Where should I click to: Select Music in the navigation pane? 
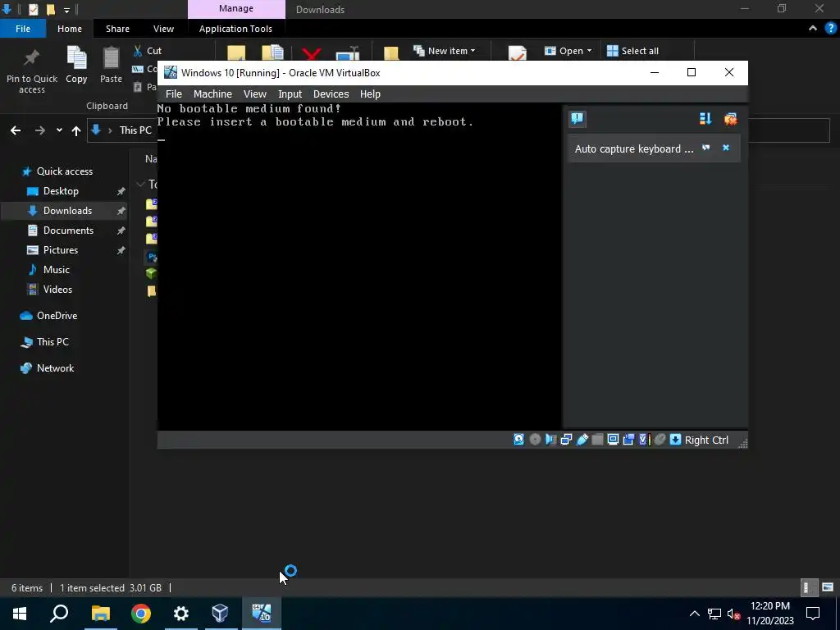coord(57,270)
